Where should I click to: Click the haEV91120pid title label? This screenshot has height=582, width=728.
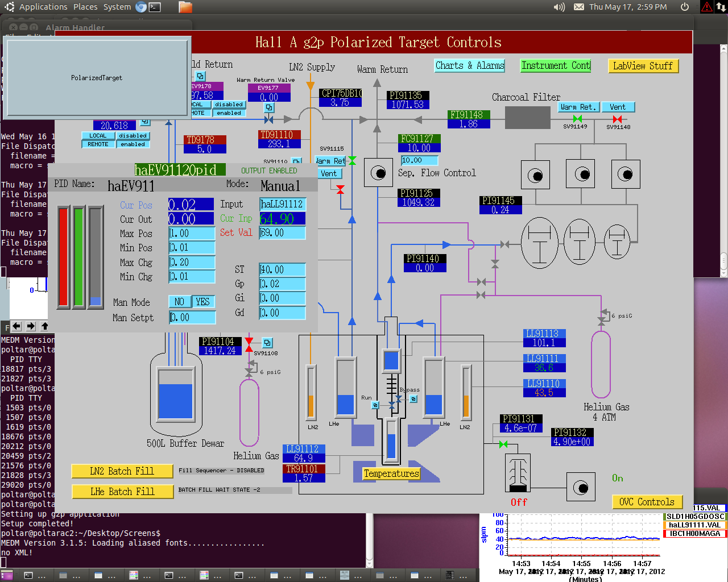pyautogui.click(x=180, y=170)
